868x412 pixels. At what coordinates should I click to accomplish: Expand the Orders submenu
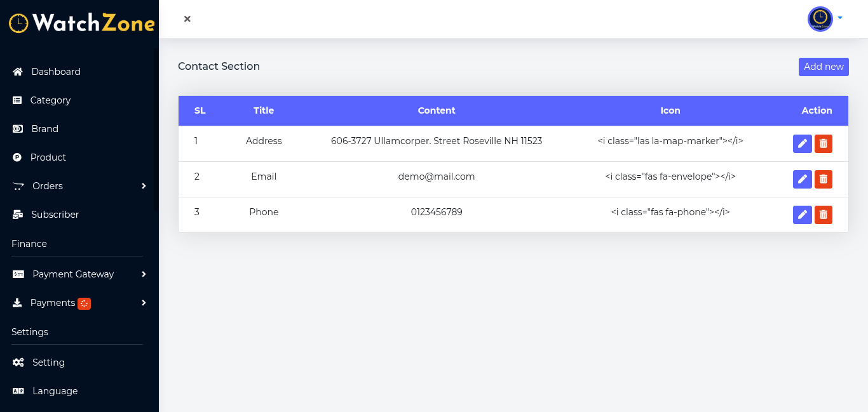point(144,186)
